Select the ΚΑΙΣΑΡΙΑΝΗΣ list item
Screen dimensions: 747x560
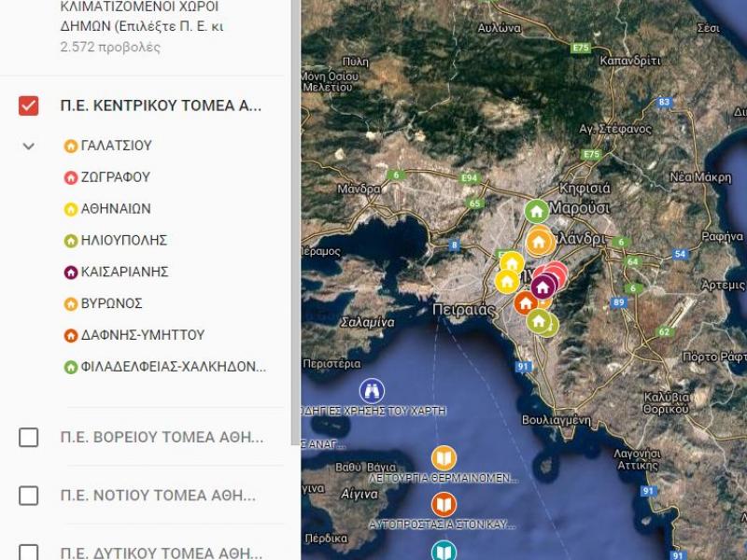124,272
